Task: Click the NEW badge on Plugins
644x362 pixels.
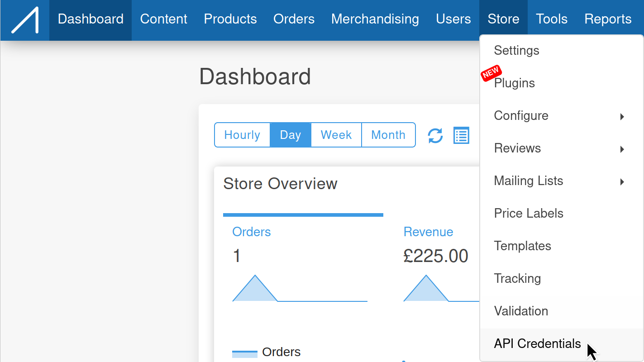Action: point(491,73)
